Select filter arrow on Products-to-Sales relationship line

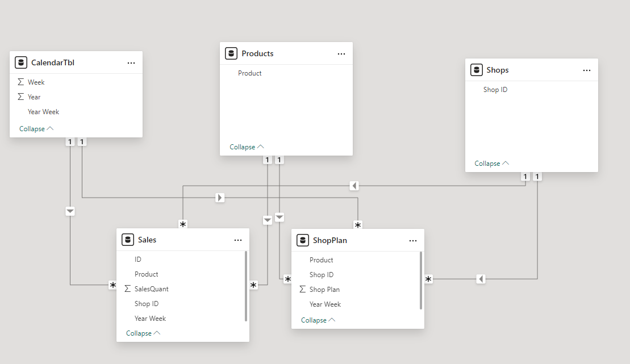[267, 220]
